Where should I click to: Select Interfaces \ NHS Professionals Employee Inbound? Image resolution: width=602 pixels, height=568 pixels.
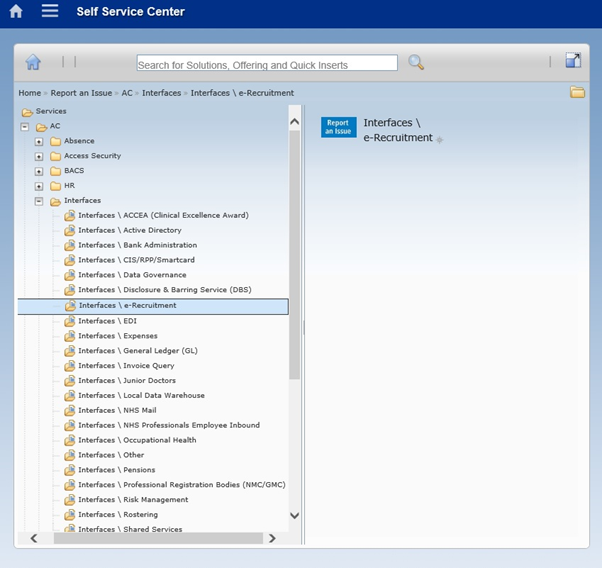[x=169, y=425]
